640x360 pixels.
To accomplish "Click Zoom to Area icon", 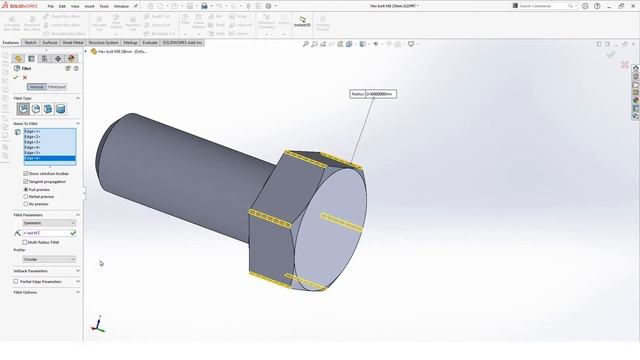I will click(x=314, y=44).
